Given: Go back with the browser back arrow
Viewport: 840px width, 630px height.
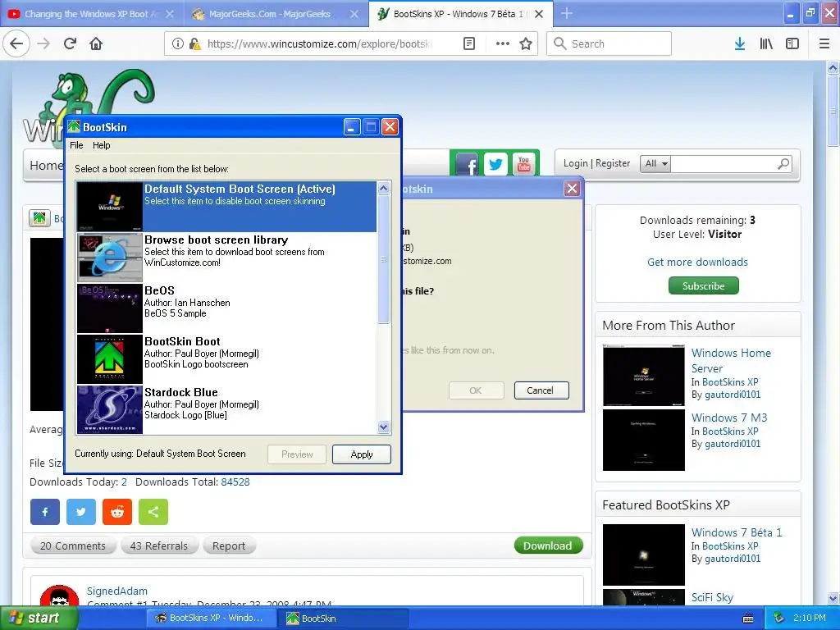Looking at the screenshot, I should coord(16,43).
